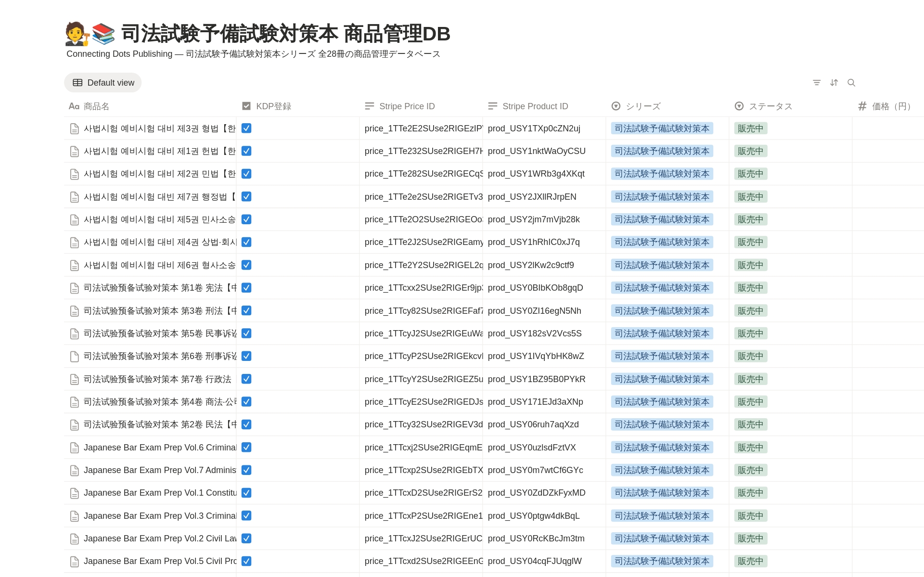Select cell prod_USY0m7wtCf6GYc
Viewport: 924px width, 577px height.
coord(544,470)
